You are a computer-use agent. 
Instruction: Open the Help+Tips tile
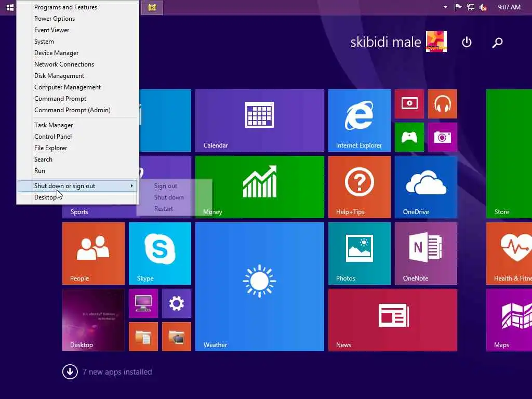click(x=360, y=187)
